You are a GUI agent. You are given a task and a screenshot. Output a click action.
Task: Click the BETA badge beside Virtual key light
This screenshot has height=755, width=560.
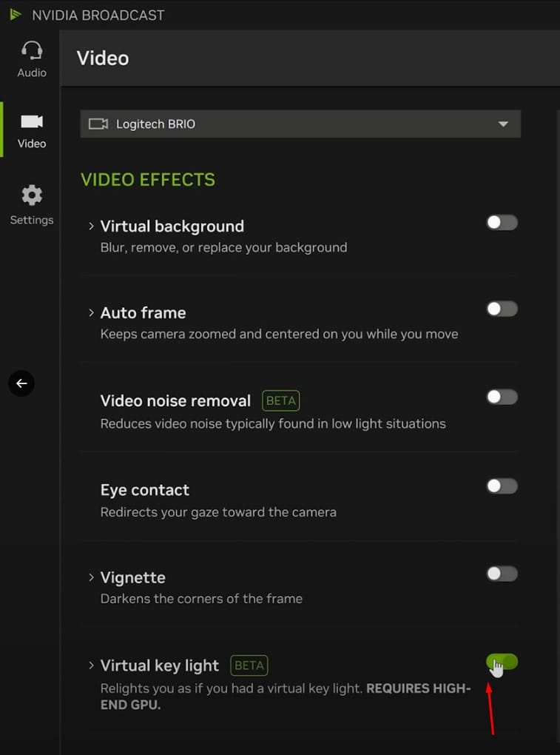point(249,665)
